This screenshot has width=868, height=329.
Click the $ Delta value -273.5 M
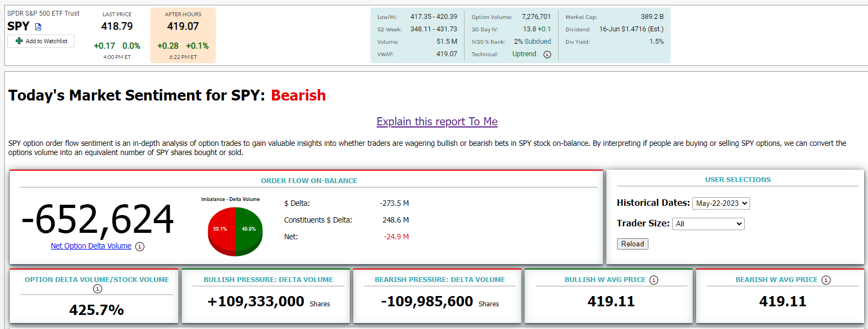(x=394, y=203)
